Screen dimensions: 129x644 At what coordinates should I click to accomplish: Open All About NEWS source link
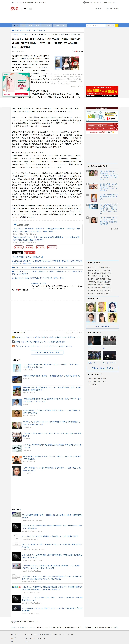pos(38,283)
